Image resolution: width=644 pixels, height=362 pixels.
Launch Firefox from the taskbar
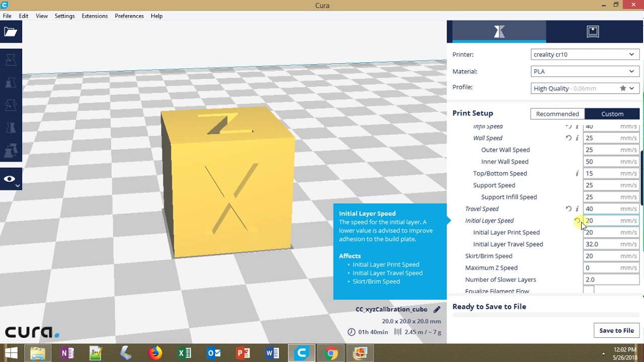click(155, 353)
